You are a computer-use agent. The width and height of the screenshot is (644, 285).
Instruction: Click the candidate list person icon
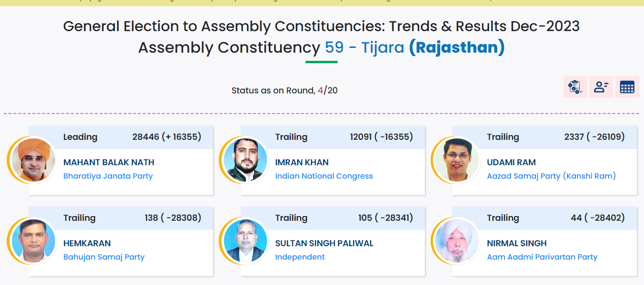(601, 87)
